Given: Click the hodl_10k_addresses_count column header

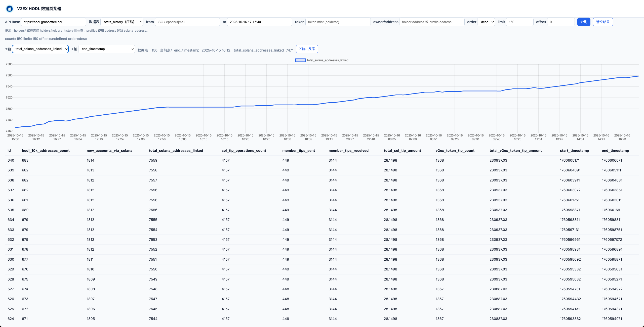Looking at the screenshot, I should (46, 151).
